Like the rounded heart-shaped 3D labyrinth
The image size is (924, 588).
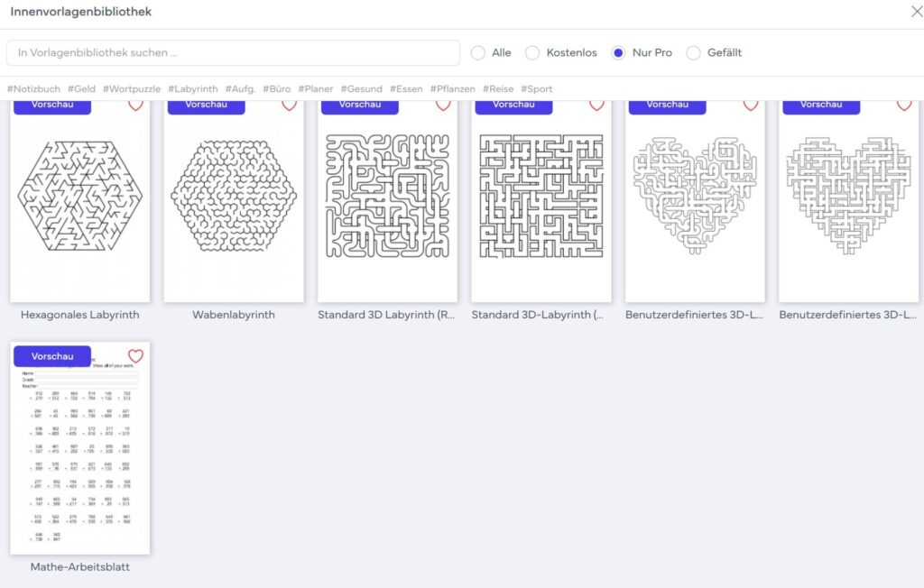[x=751, y=106]
